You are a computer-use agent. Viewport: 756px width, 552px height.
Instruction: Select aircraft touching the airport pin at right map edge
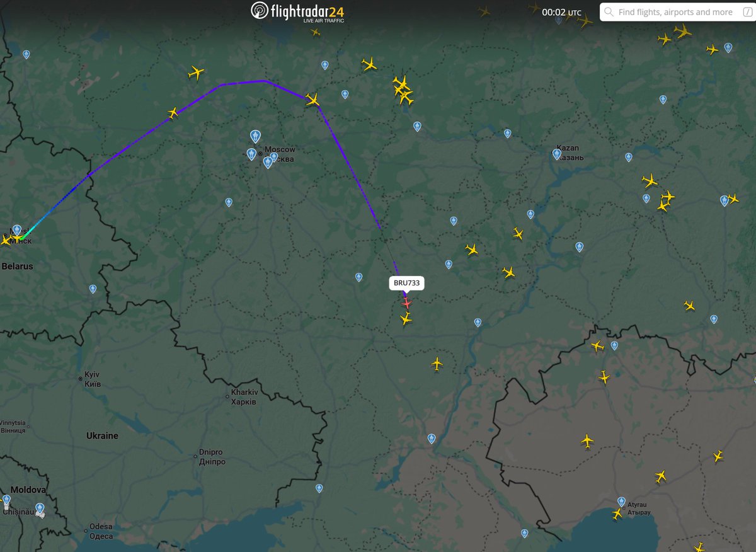pos(732,198)
